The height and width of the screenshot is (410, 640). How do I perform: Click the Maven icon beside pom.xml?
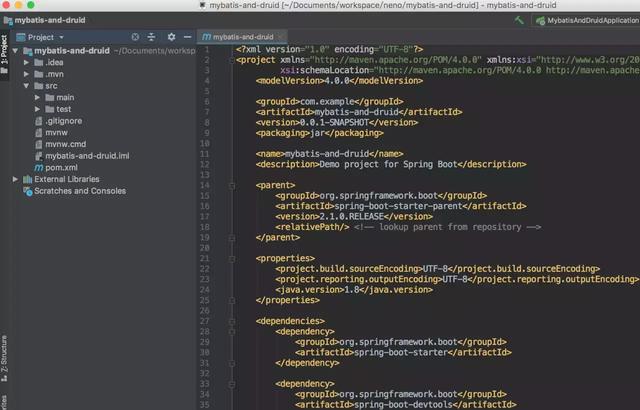[x=39, y=168]
